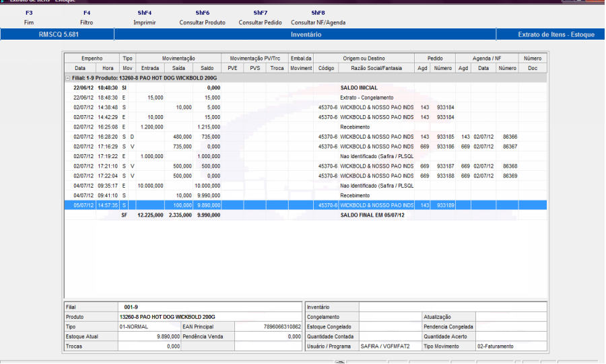Click time 14:42:29 in the grid
Image resolution: width=606 pixels, height=364 pixels.
point(108,117)
